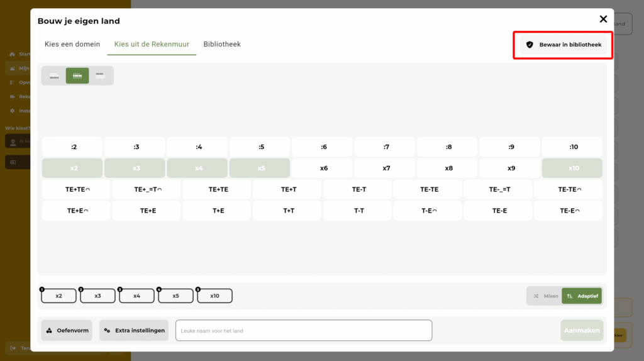Image resolution: width=644 pixels, height=361 pixels.
Task: Click the land name input field
Action: click(303, 330)
